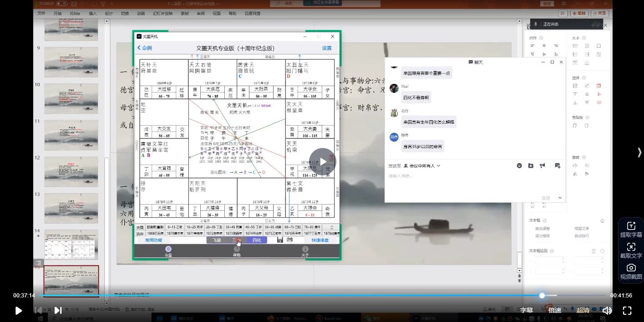Viewport: 644px width, 322px height.
Task: Expand the 会议中所有人 recipient dropdown
Action: [x=422, y=166]
